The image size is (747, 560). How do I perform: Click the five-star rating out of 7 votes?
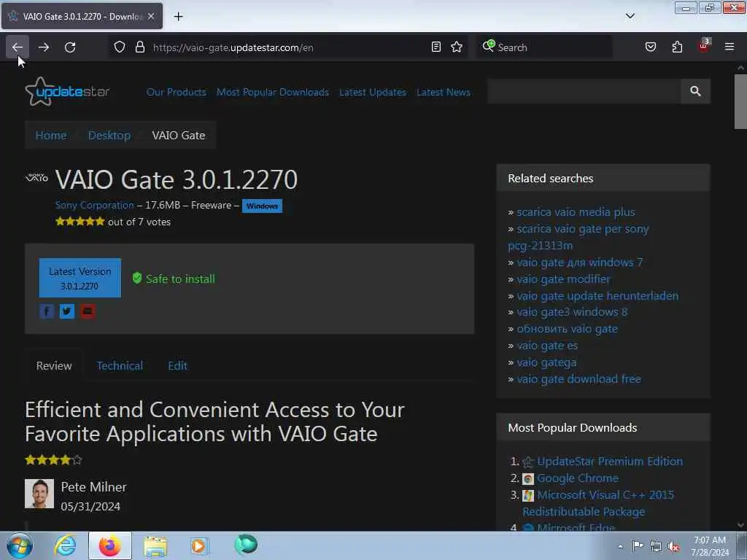click(x=80, y=222)
